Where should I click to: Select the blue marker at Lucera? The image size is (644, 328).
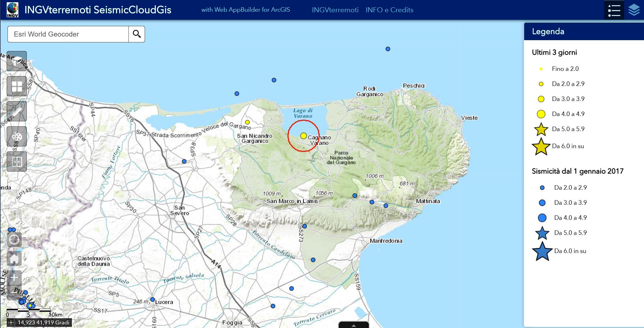tap(152, 300)
